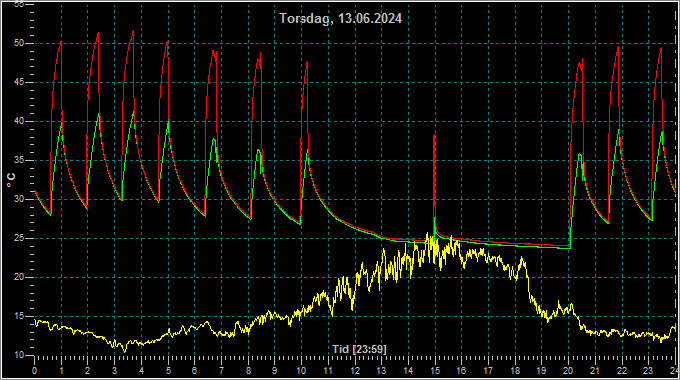Click the 30 value on temperature axis
680x380 pixels.
[19, 199]
